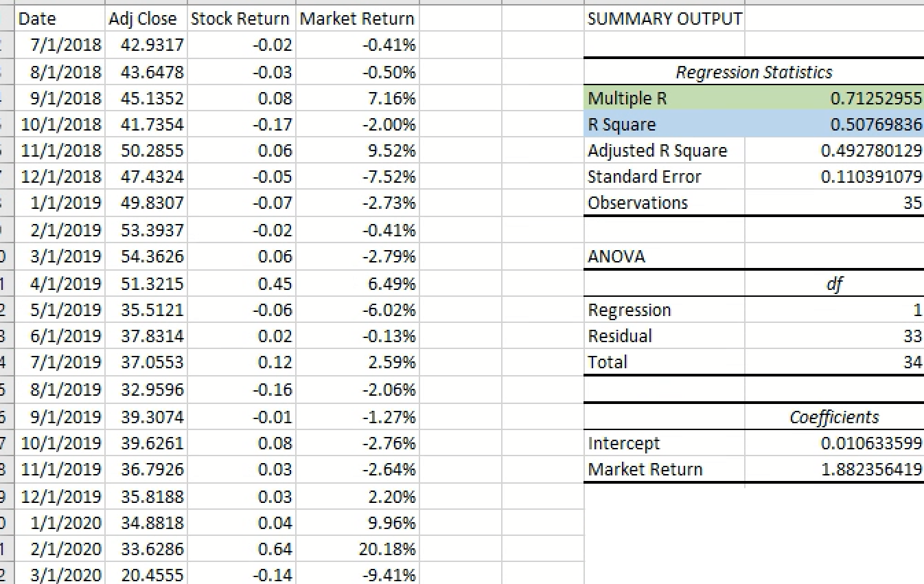This screenshot has width=924, height=584.
Task: Click the Regression df value 1
Action: pos(834,310)
